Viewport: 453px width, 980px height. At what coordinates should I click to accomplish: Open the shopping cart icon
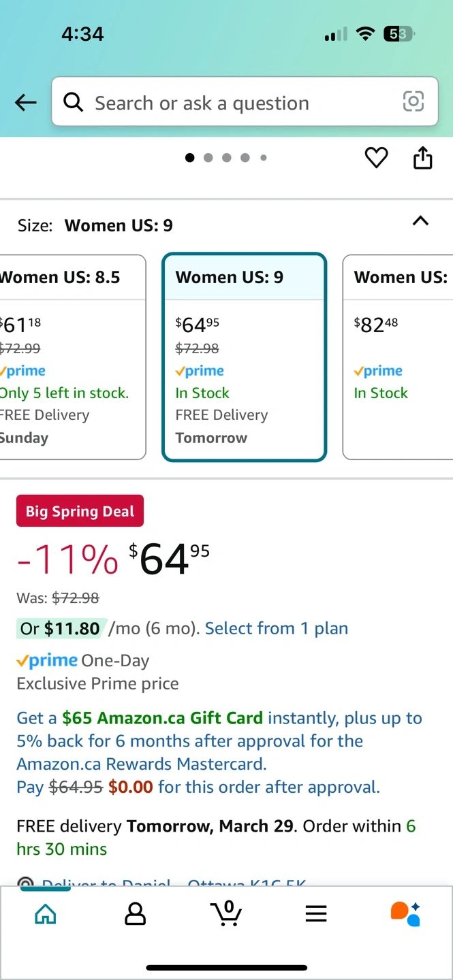tap(226, 913)
